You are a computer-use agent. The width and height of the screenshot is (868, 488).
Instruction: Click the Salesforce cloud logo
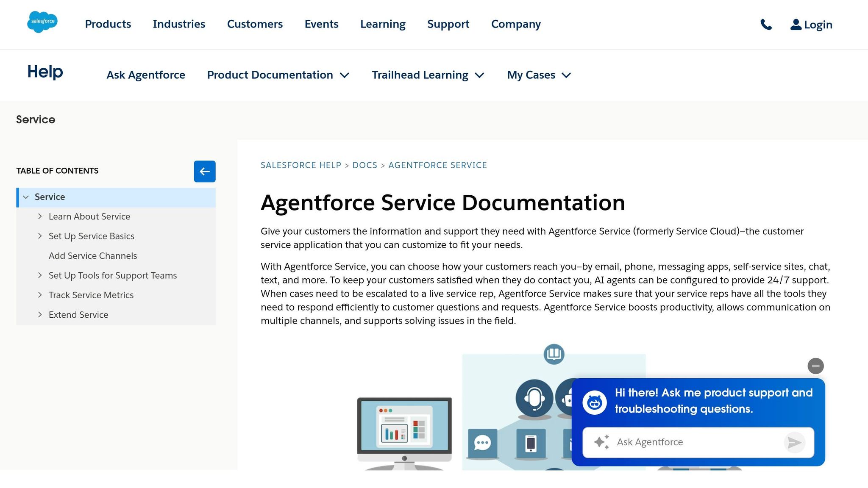pyautogui.click(x=42, y=22)
